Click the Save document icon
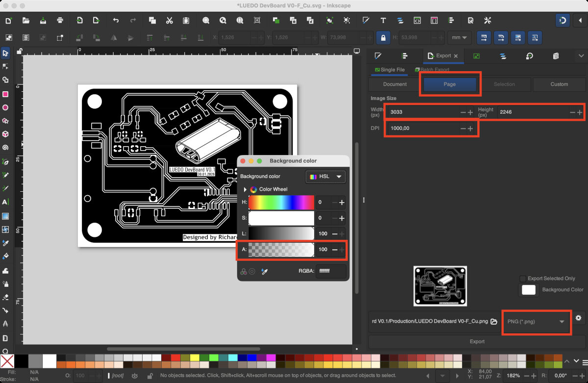This screenshot has height=383, width=588. (43, 21)
